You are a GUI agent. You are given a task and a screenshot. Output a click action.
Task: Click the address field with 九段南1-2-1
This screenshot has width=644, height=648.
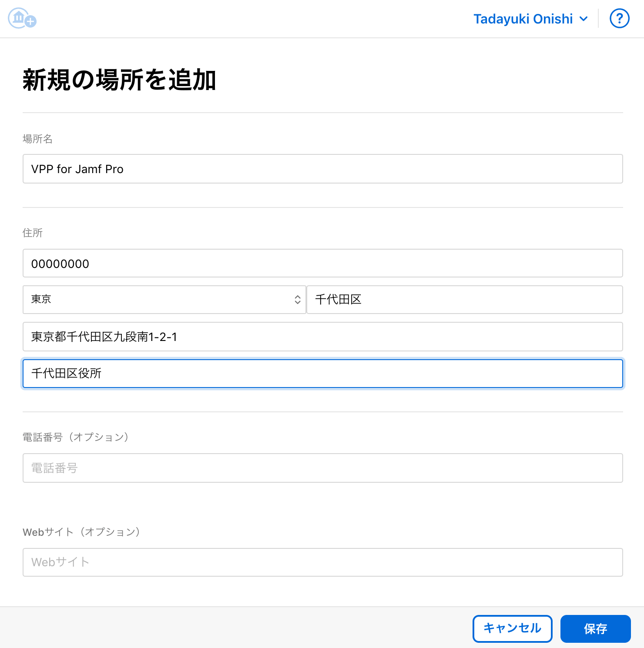[323, 337]
